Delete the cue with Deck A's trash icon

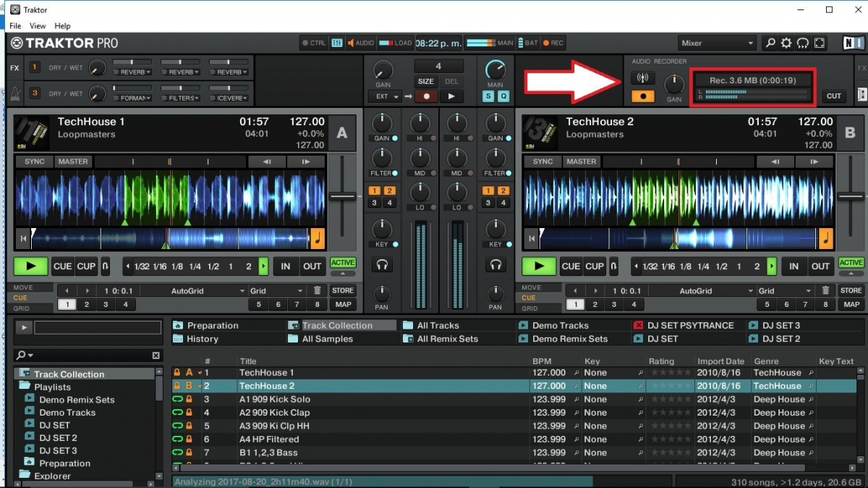[x=317, y=291]
